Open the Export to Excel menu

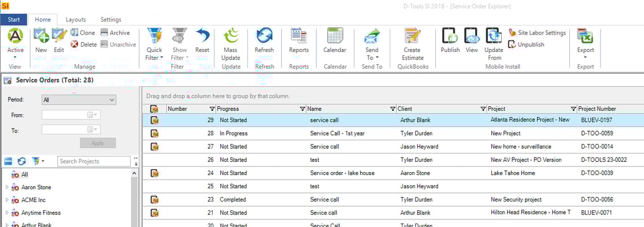585,43
